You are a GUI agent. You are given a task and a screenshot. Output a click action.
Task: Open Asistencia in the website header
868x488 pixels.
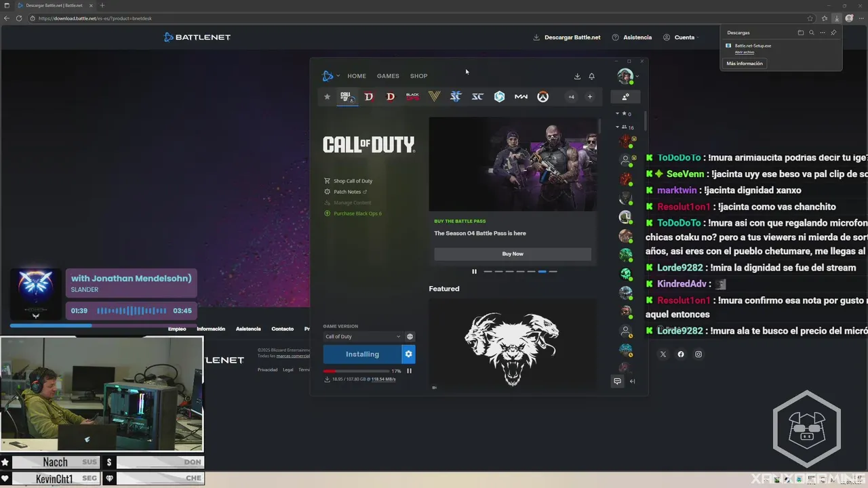tap(632, 37)
